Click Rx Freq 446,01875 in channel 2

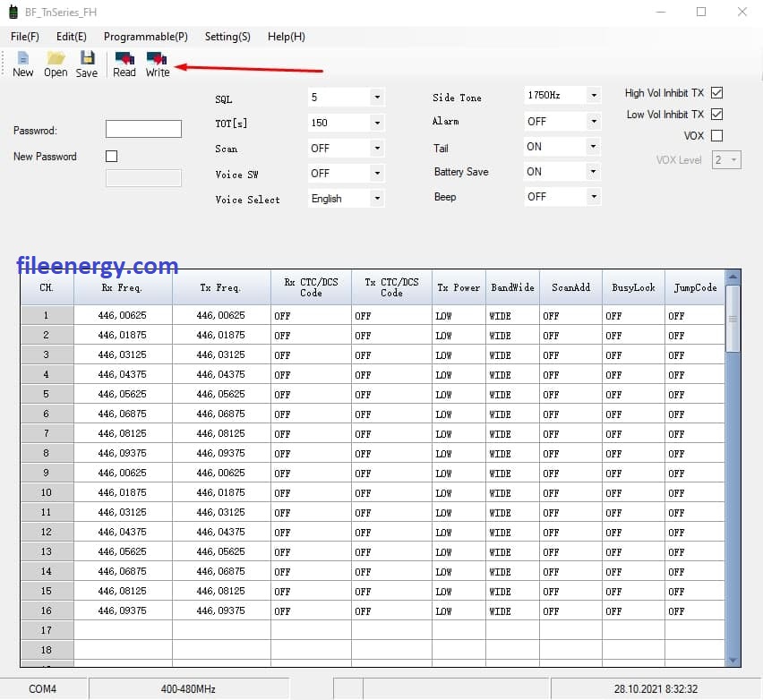point(123,335)
